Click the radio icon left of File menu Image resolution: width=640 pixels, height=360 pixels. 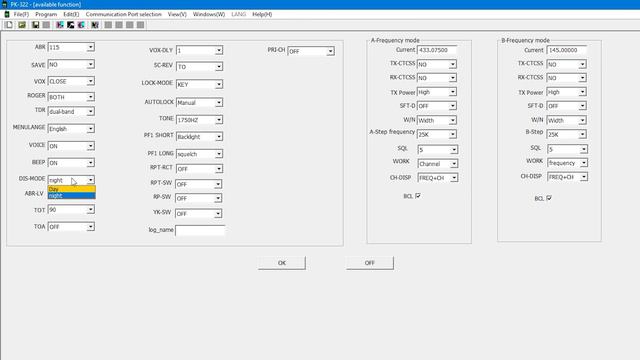point(7,14)
